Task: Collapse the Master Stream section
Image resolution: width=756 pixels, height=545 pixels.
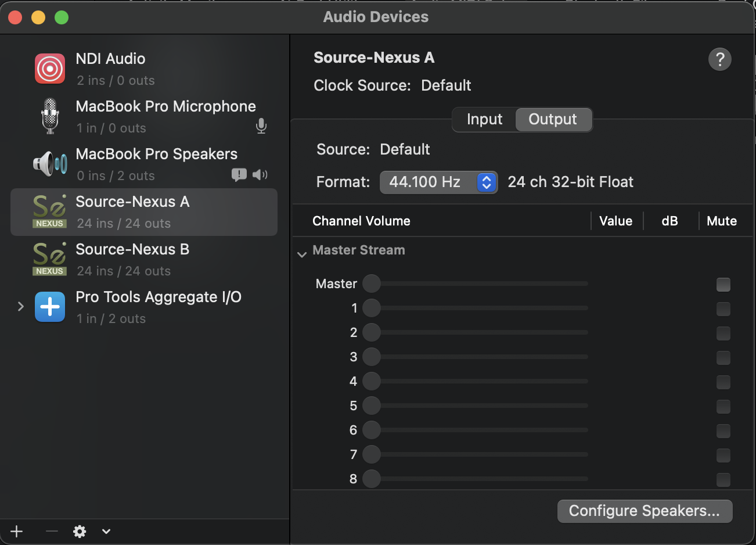Action: click(302, 254)
